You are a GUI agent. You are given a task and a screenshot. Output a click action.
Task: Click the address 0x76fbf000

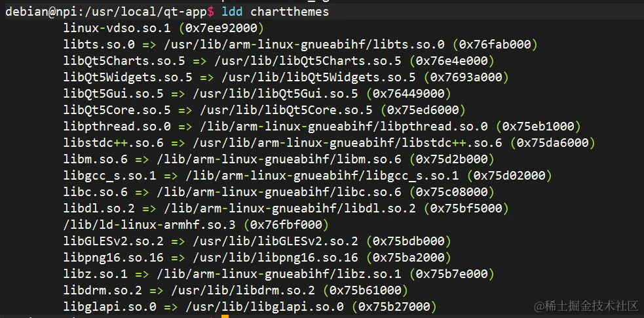pos(286,224)
